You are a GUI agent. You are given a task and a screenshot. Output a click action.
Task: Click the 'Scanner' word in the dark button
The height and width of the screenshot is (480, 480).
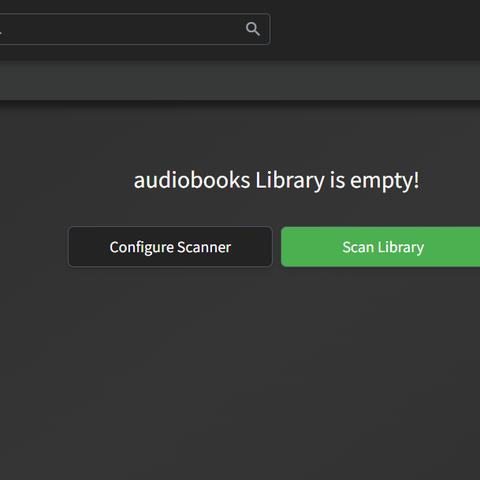tap(204, 247)
